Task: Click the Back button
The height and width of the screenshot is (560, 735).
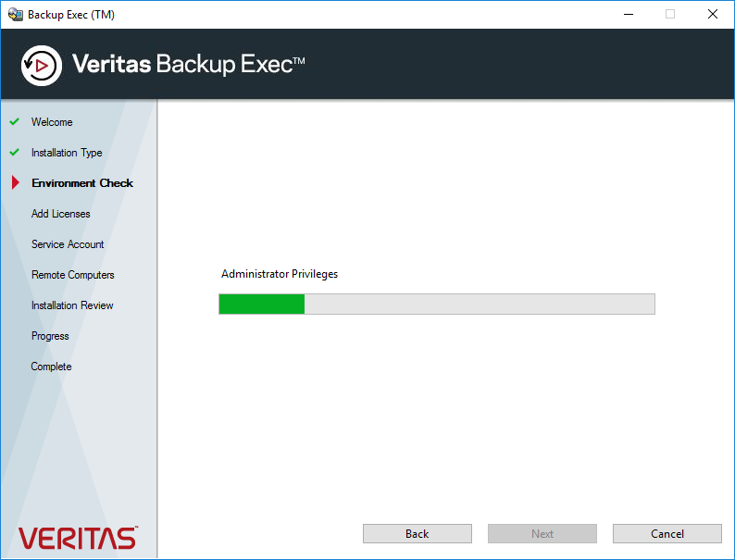Action: (x=417, y=533)
